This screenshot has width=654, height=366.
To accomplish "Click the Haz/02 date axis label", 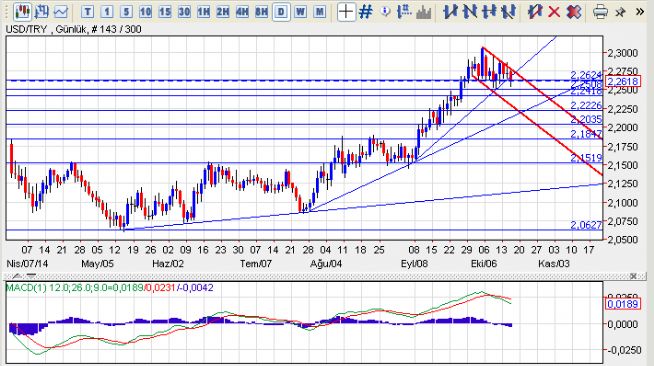I will [168, 263].
